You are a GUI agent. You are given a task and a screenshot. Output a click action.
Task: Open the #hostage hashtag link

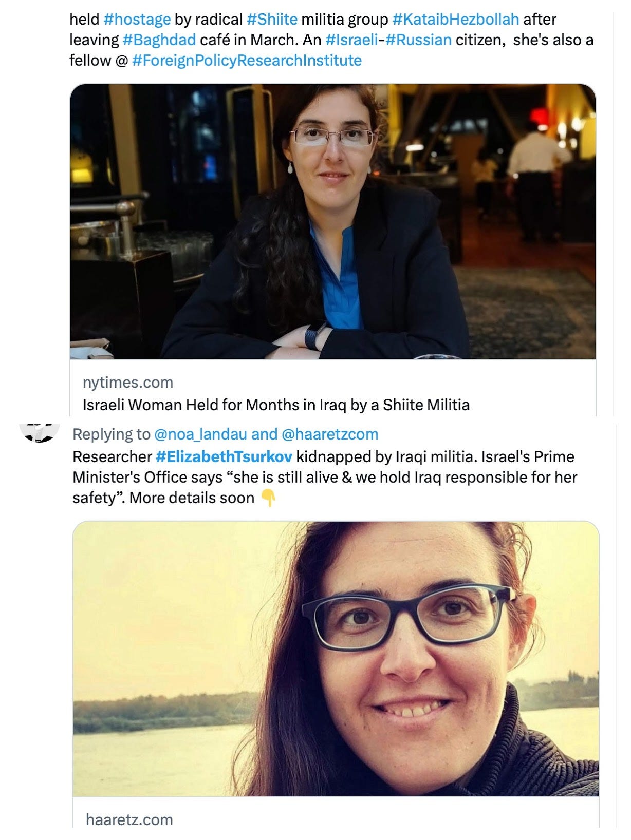(x=137, y=20)
